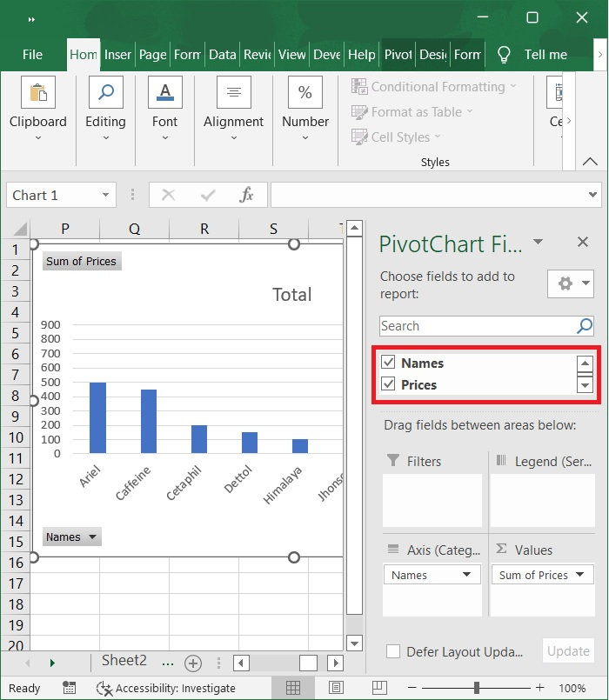Screen dimensions: 609x700
Task: Switch to Page Layout view icon
Action: pos(336,688)
